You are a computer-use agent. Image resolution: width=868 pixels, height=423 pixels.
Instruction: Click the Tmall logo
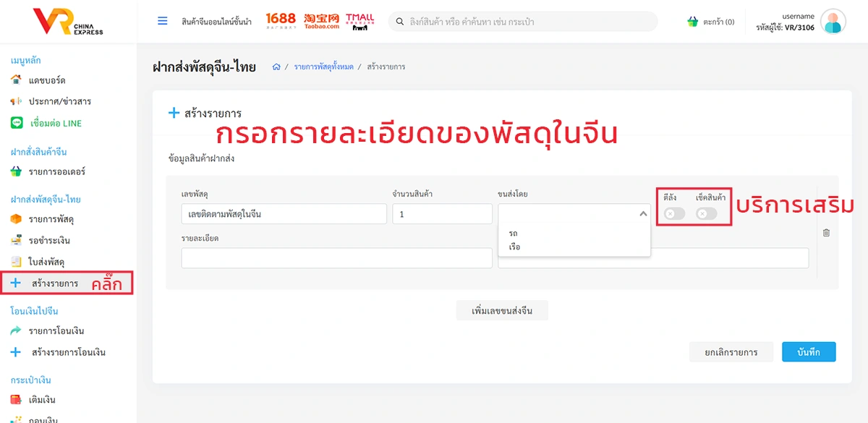[359, 21]
